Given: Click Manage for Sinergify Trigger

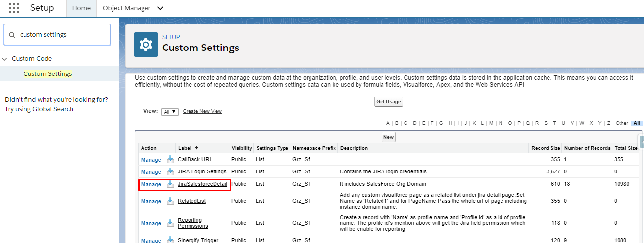Looking at the screenshot, I should pyautogui.click(x=151, y=240).
